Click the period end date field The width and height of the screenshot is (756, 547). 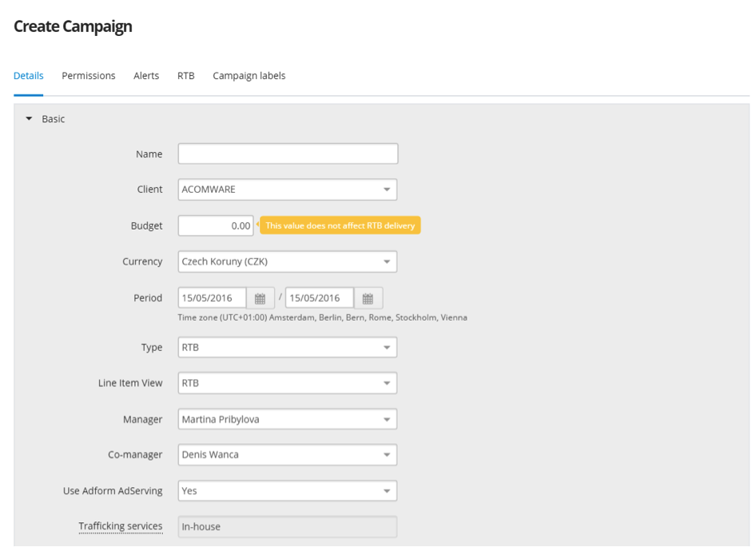[320, 298]
